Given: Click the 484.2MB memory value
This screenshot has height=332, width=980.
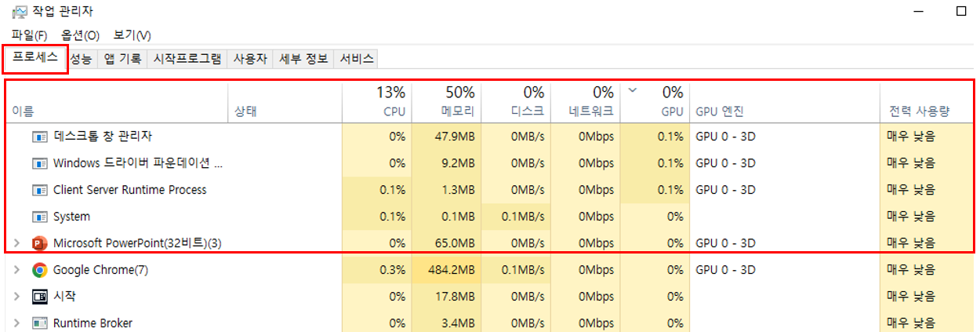Looking at the screenshot, I should point(450,270).
